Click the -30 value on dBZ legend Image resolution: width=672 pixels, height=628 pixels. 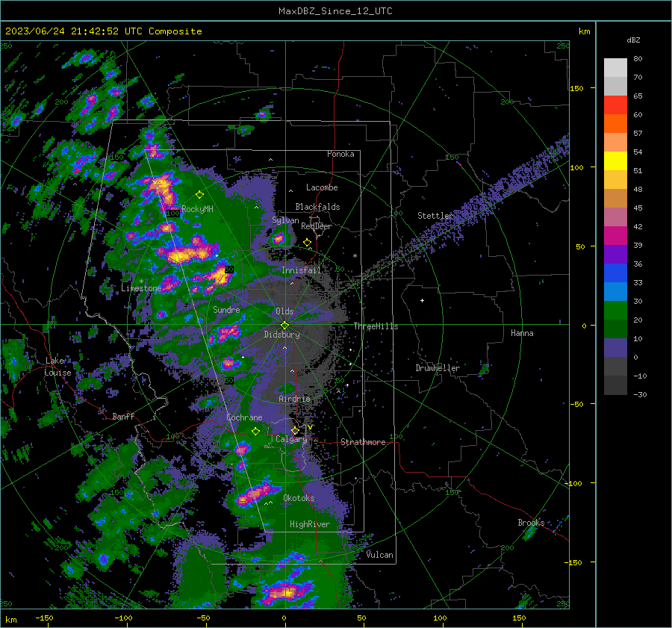pos(640,394)
